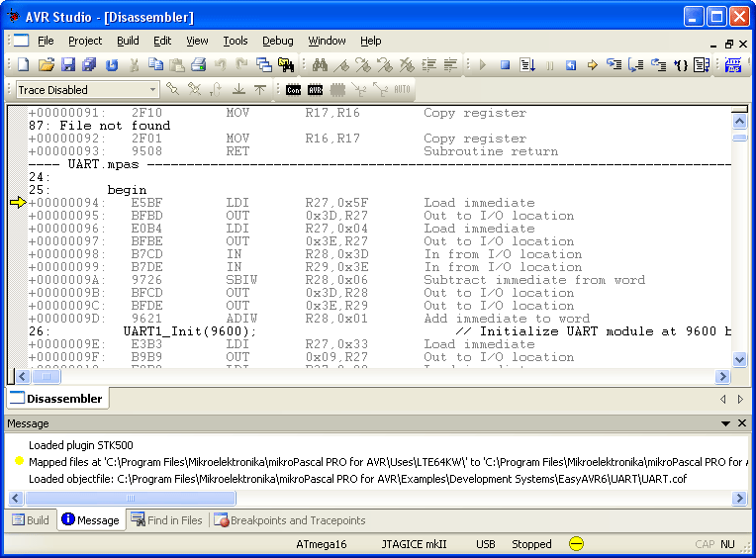Click the cascaded windows toolbar icon
756x558 pixels.
[x=264, y=64]
